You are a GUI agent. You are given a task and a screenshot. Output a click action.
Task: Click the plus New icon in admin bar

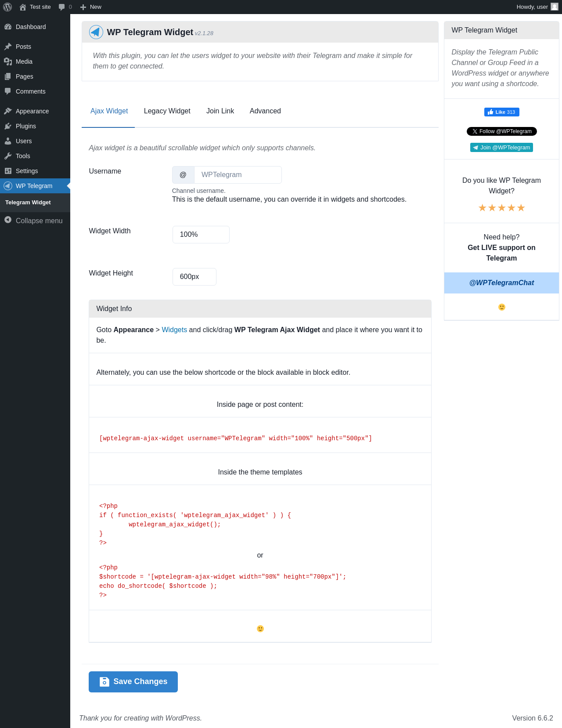(83, 7)
